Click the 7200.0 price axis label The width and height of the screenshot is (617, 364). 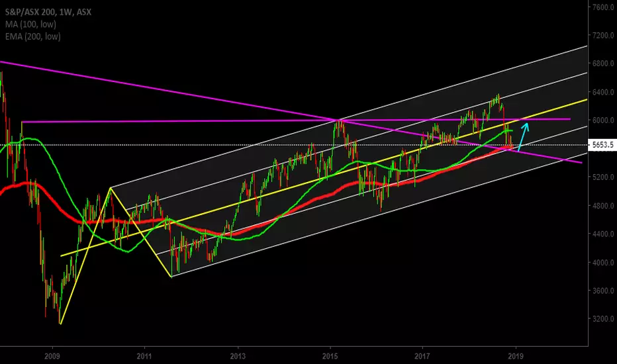click(x=603, y=36)
